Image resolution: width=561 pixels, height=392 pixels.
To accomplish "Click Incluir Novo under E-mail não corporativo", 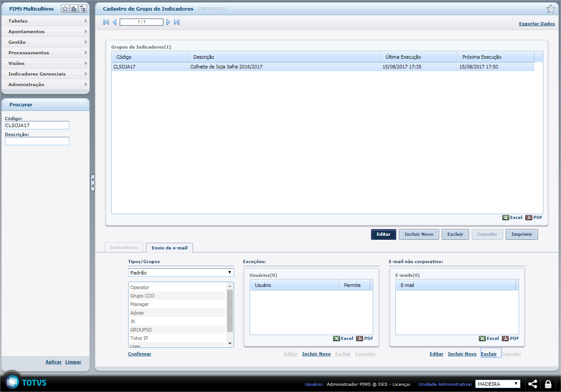I will (462, 354).
